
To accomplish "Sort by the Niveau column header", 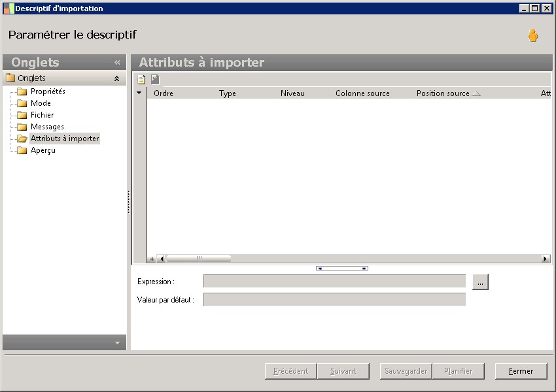I will point(292,93).
